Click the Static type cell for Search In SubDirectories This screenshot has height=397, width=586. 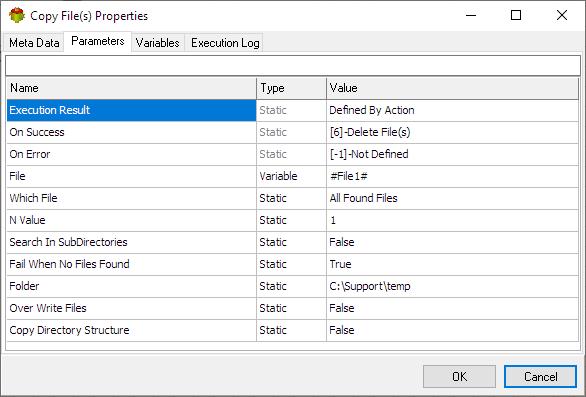pos(292,242)
